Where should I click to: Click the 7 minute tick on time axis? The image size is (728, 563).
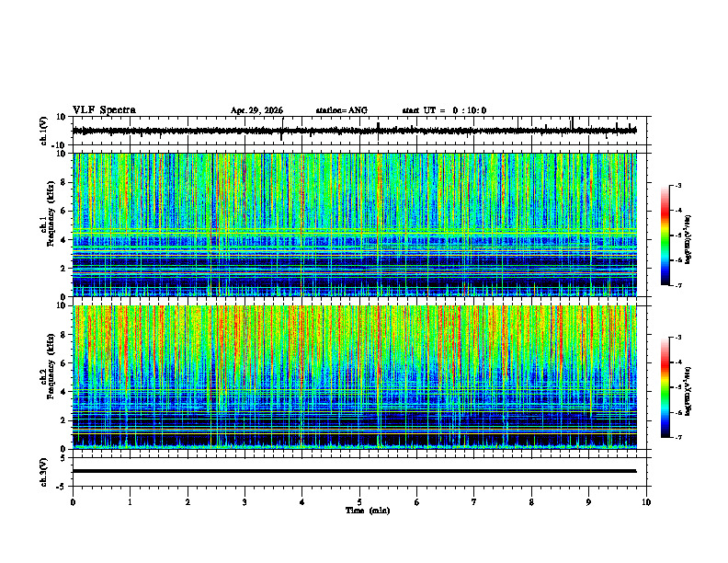coord(474,502)
